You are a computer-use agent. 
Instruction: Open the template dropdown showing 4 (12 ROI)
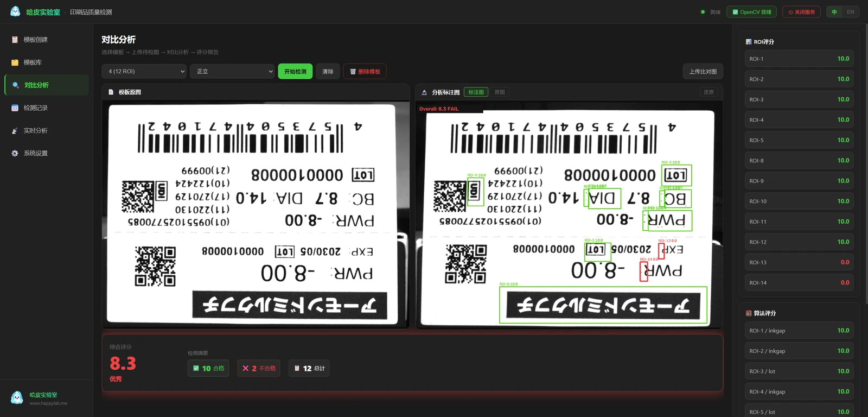[x=144, y=71]
